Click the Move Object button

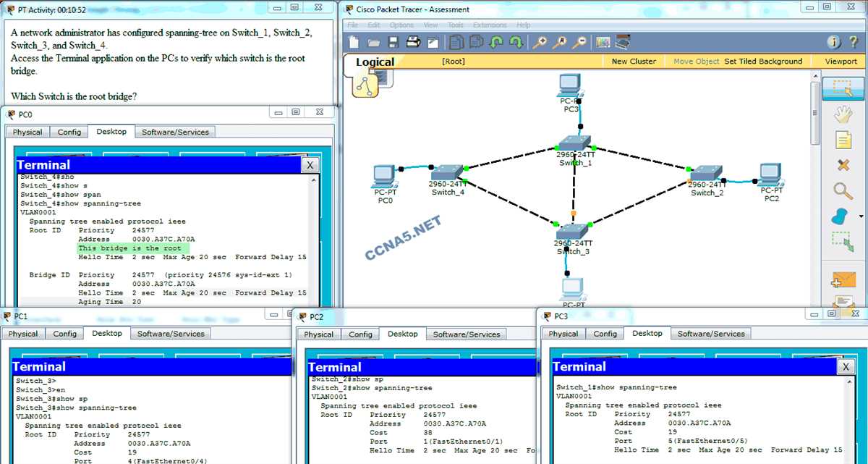pos(697,62)
